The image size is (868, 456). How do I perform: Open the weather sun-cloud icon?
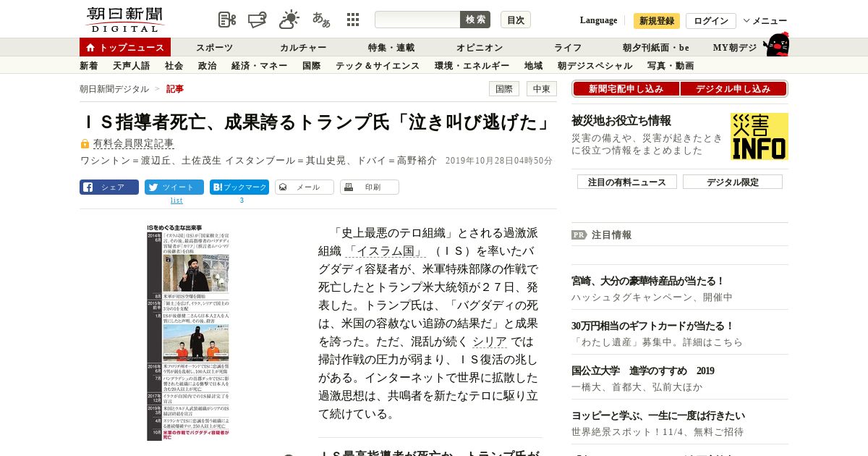coord(289,20)
